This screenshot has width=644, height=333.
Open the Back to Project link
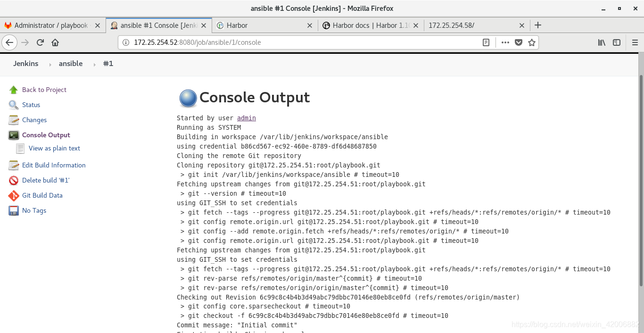44,90
